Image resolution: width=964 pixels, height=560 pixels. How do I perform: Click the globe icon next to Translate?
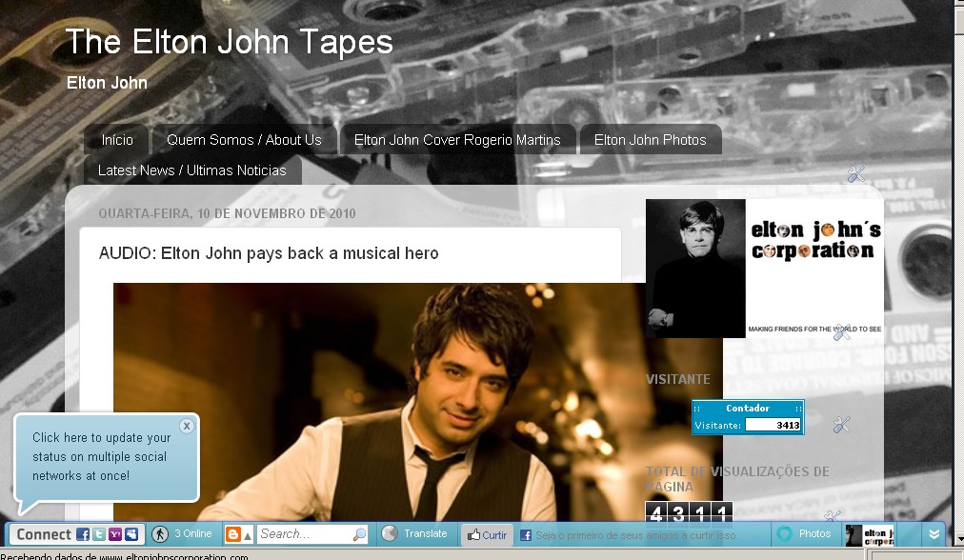(x=390, y=533)
